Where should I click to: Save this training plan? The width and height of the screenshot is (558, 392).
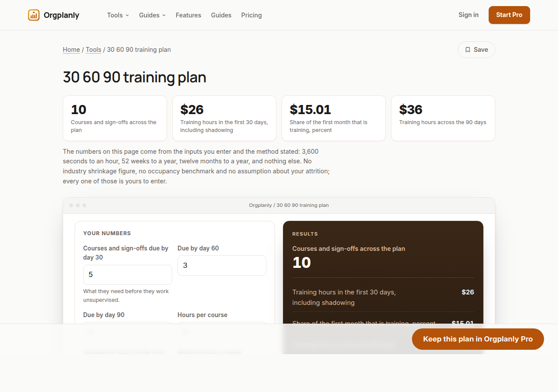[476, 50]
